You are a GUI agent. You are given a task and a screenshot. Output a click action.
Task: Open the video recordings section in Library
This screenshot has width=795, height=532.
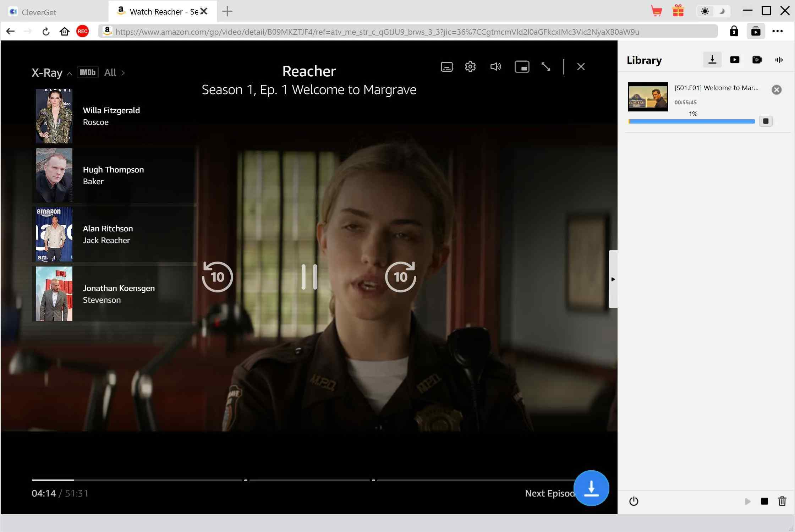click(757, 60)
